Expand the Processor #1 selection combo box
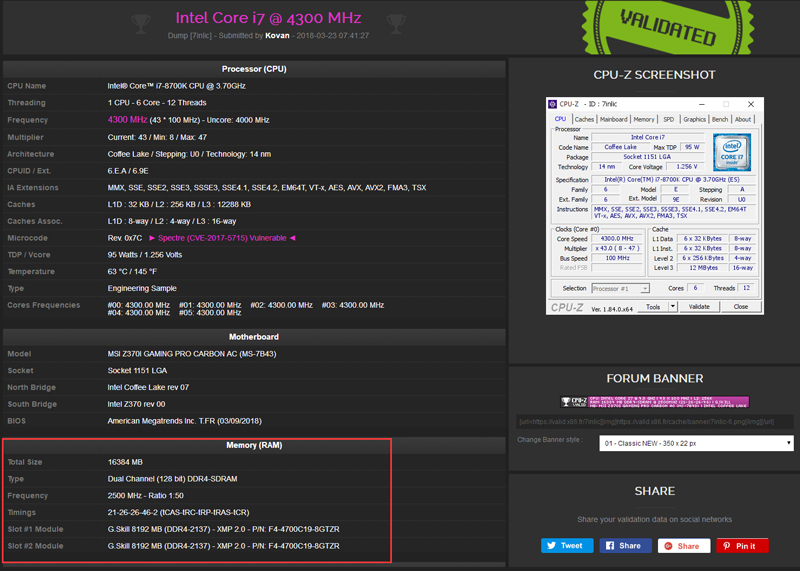This screenshot has width=800, height=571. point(620,288)
